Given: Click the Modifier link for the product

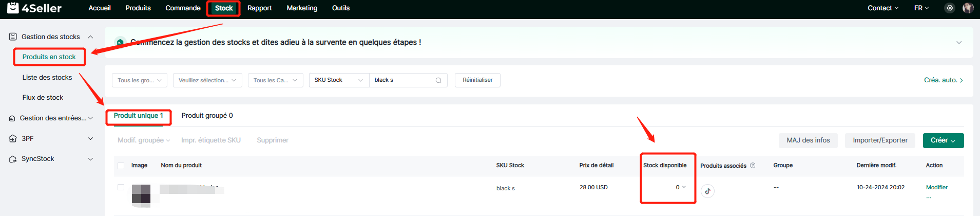Looking at the screenshot, I should click(x=936, y=187).
